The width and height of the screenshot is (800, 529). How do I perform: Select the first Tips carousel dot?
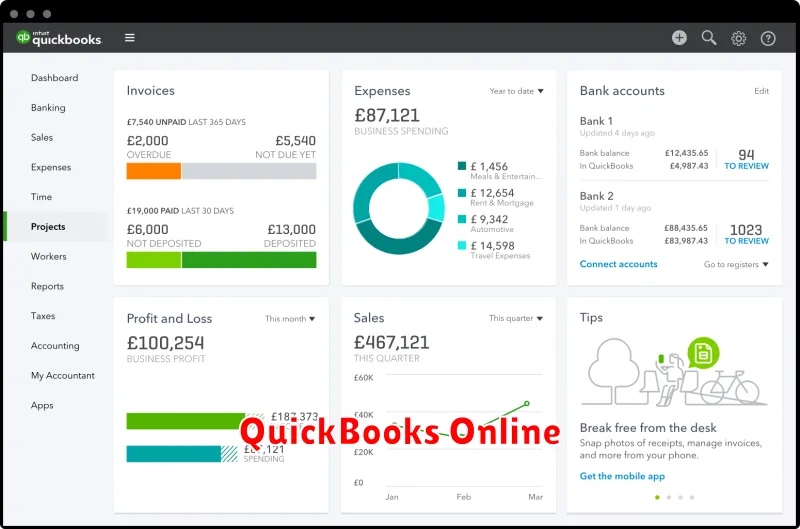657,497
